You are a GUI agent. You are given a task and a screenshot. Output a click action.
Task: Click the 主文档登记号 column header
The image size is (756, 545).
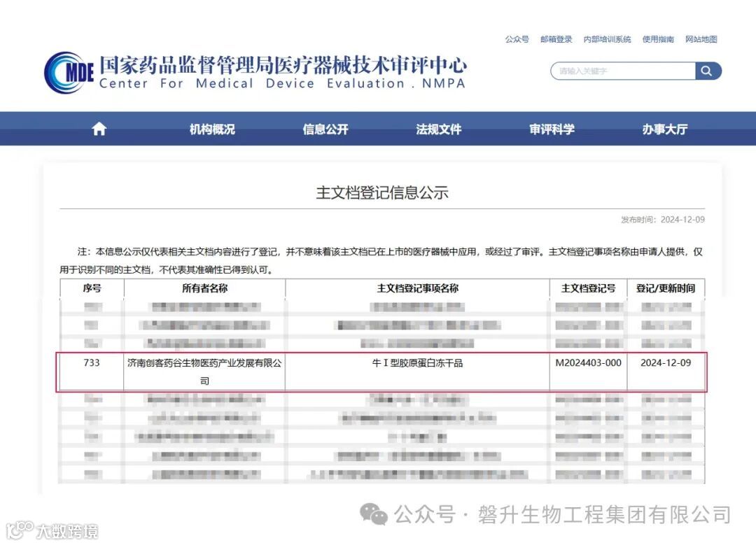[x=589, y=288]
